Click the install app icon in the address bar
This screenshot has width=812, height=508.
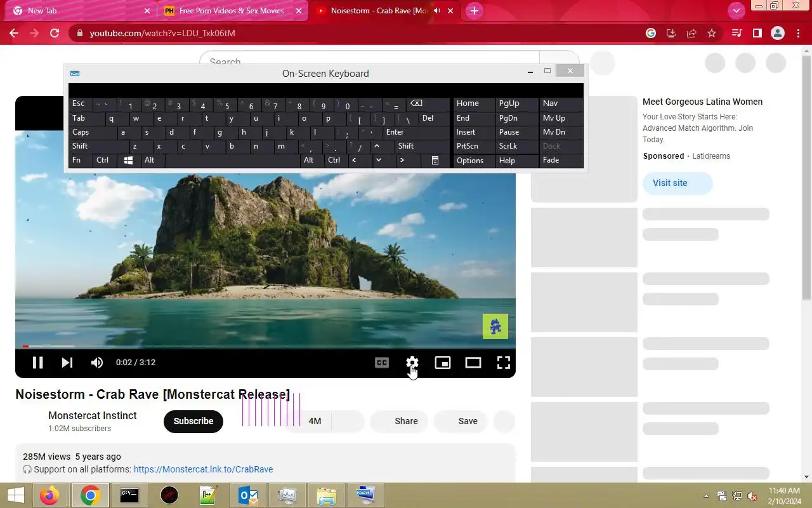coord(671,33)
